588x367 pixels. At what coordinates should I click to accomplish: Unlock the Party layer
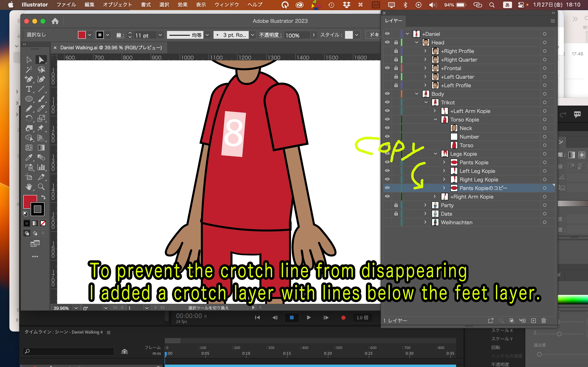(396, 205)
